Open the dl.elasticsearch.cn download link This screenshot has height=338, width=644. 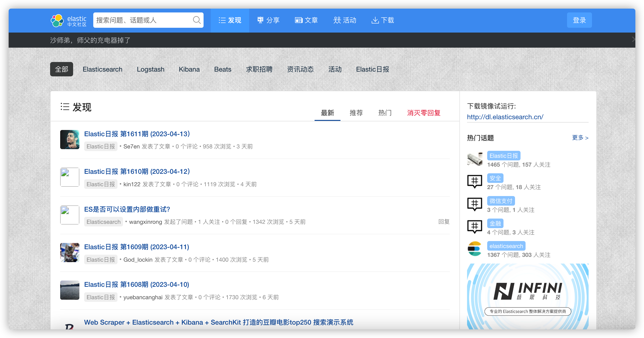tap(505, 117)
